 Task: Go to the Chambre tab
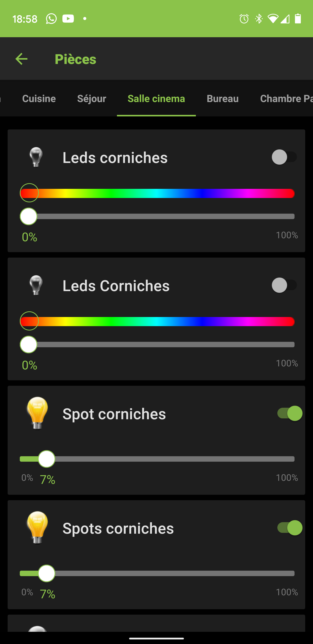286,99
